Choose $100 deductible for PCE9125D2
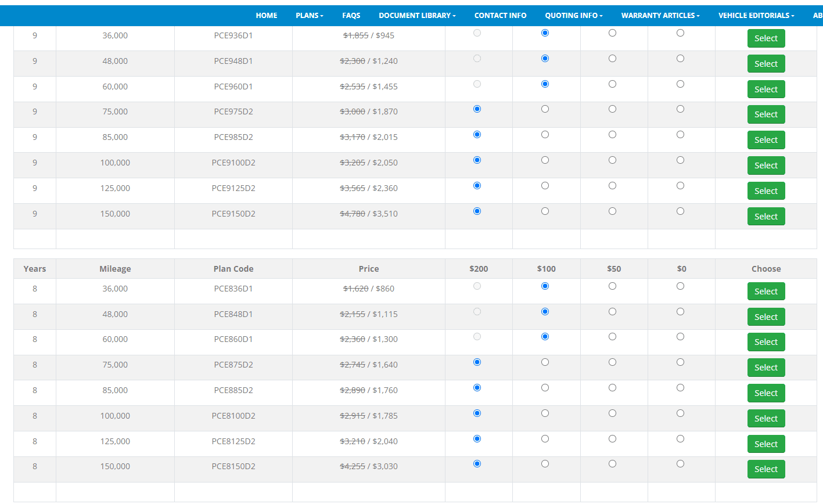Screen dimensions: 823x504 (545, 186)
